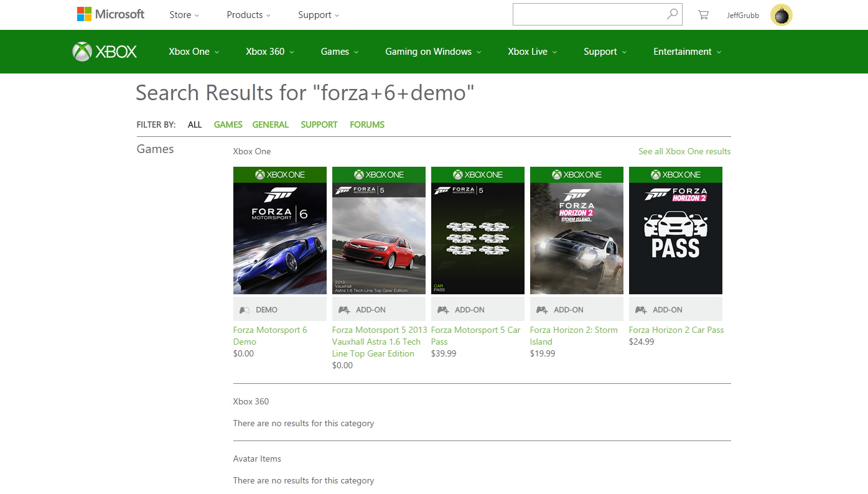Click the $24.99 price text
The width and height of the screenshot is (868, 494).
642,342
